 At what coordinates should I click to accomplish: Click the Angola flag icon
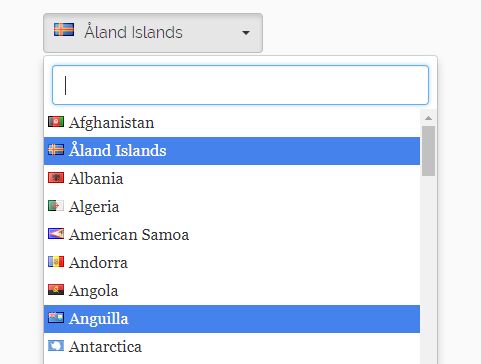[56, 290]
